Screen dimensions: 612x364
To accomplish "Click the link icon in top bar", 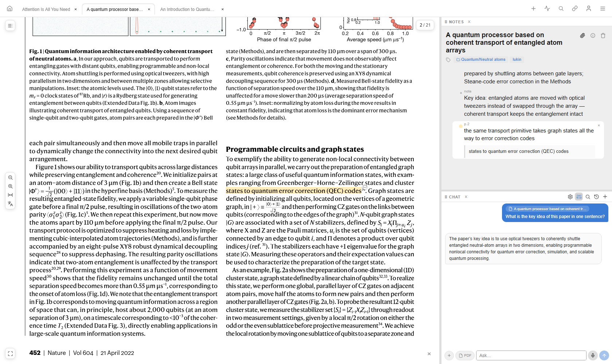I will [575, 8].
